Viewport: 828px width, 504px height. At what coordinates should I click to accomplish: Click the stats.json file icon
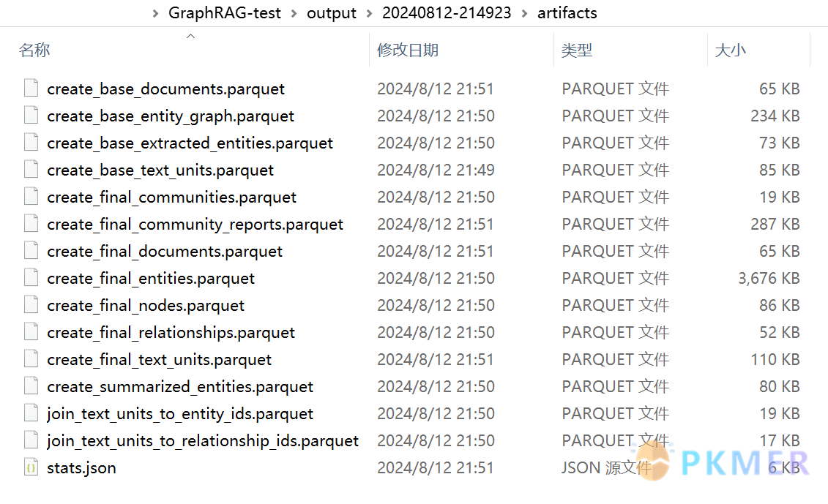click(x=31, y=467)
